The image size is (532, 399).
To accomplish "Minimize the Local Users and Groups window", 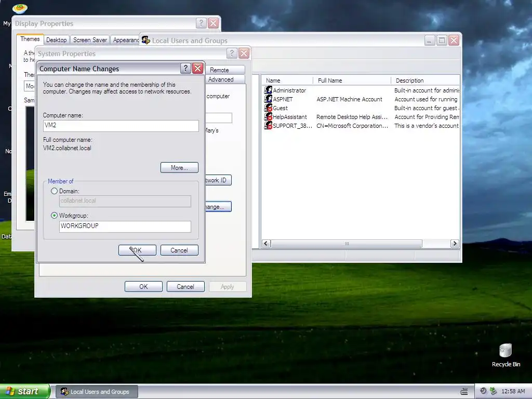I will (x=430, y=41).
